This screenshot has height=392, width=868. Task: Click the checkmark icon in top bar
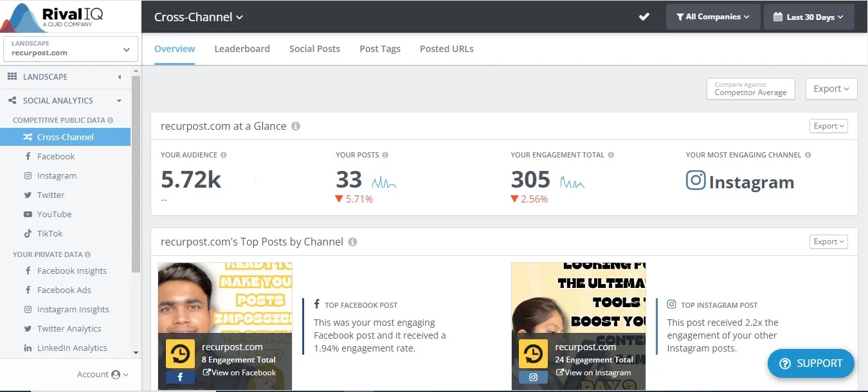click(x=644, y=17)
